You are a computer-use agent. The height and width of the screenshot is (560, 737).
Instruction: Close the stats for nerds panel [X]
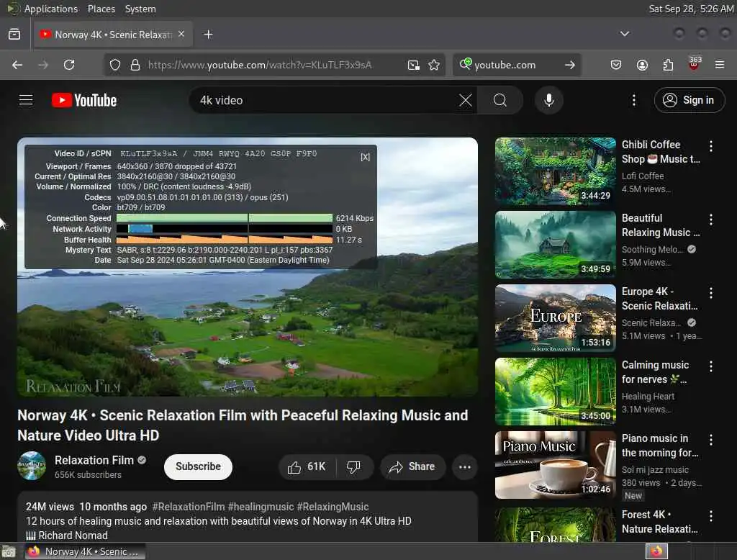point(365,157)
